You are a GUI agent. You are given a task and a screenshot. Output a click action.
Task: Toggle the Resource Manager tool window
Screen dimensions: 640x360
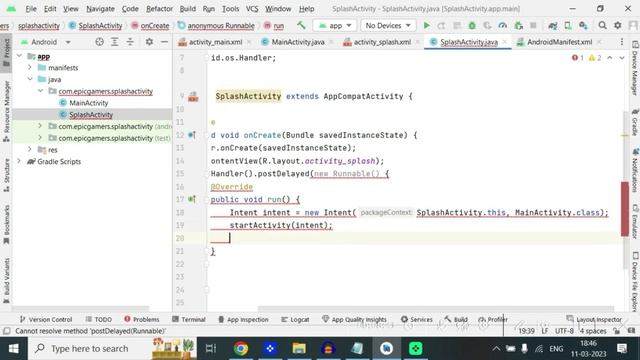(x=6, y=111)
